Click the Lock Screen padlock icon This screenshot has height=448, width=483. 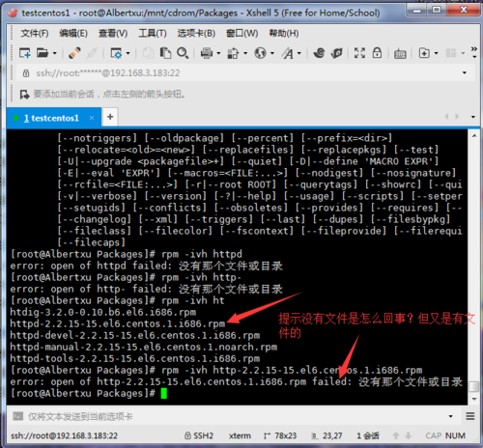tap(377, 53)
